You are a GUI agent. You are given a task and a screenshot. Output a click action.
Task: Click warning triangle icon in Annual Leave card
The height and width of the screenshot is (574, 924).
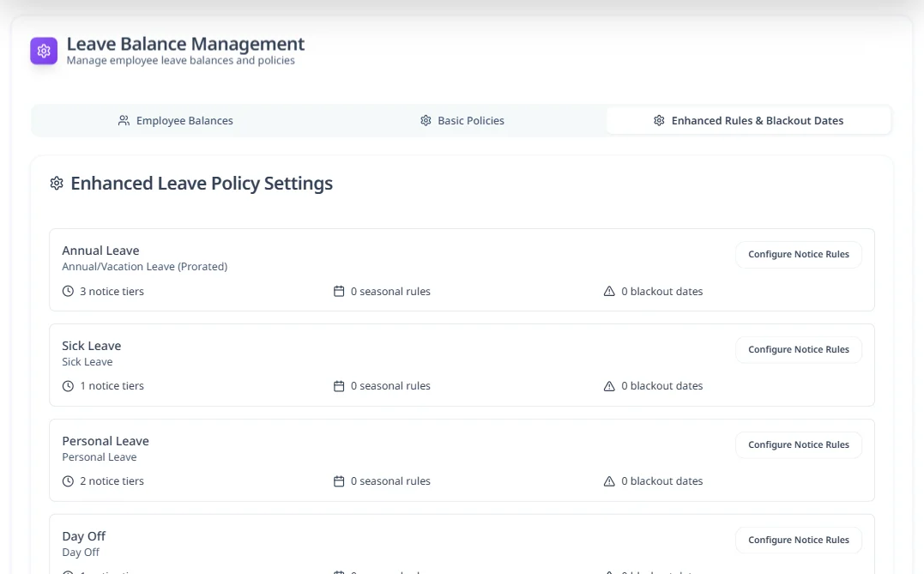609,291
